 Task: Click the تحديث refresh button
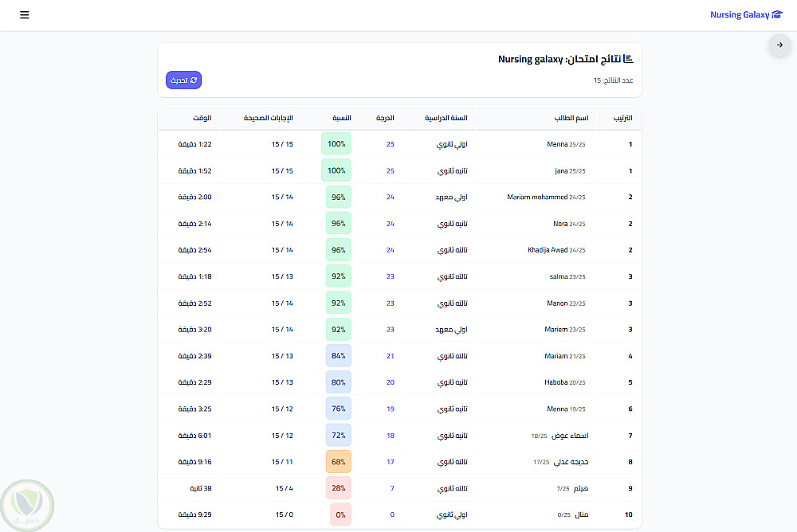tap(183, 80)
